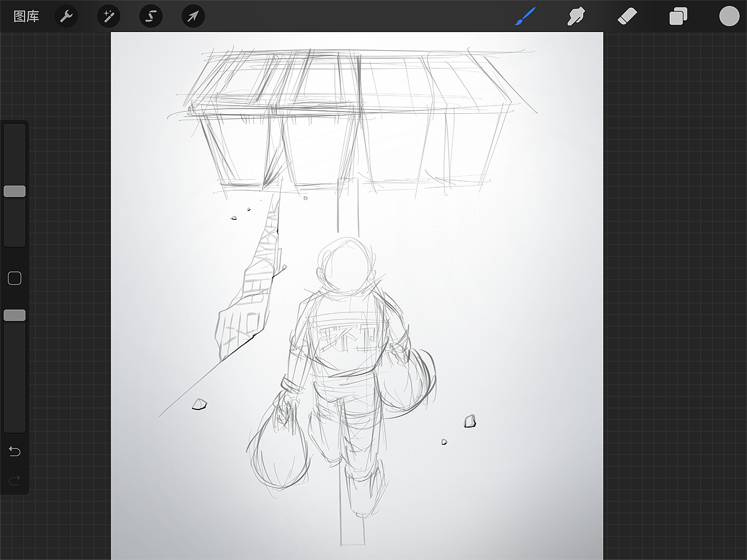Select the blue Brush tool
The width and height of the screenshot is (747, 560).
point(525,16)
